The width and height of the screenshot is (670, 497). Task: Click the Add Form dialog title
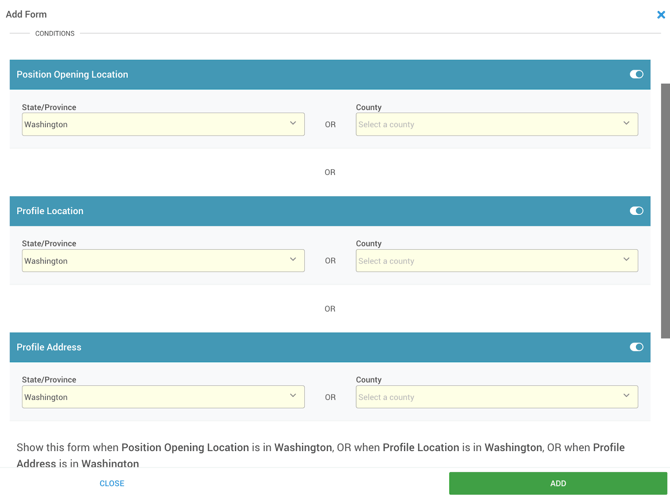pyautogui.click(x=27, y=15)
